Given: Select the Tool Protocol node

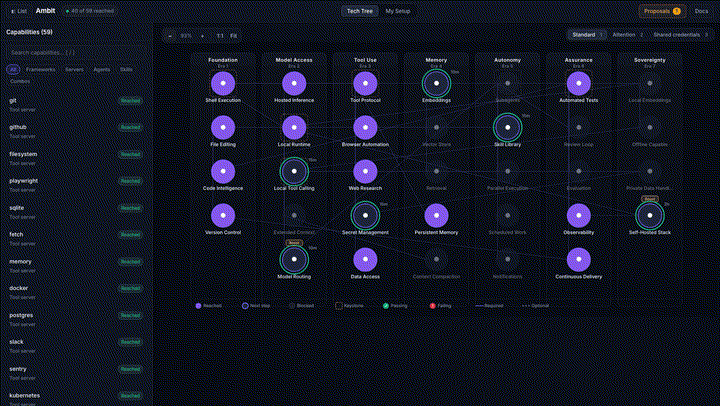Looking at the screenshot, I should 365,84.
